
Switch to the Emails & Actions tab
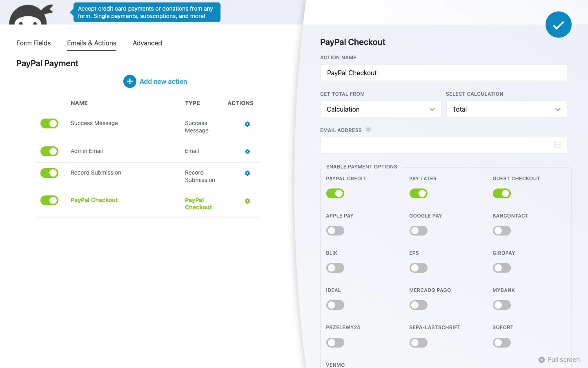point(91,43)
